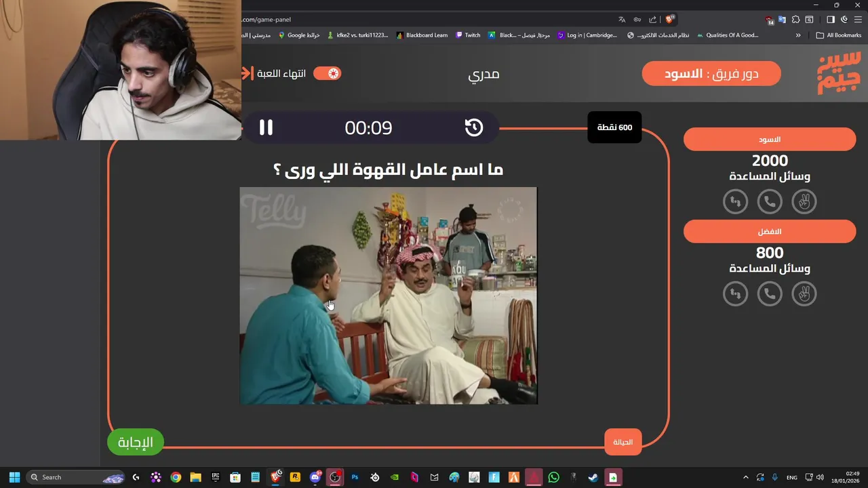Image resolution: width=868 pixels, height=488 pixels.
Task: Click the الاسود team name pill
Action: click(770, 139)
